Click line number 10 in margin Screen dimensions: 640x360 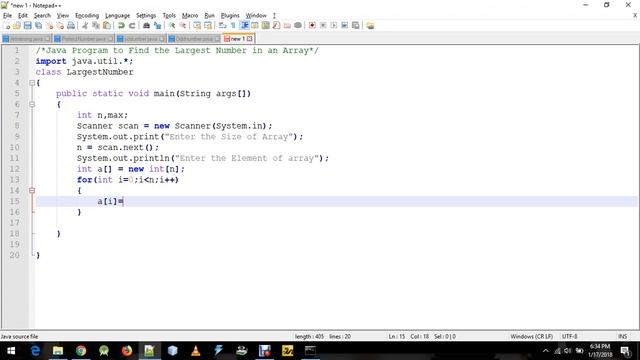click(15, 147)
